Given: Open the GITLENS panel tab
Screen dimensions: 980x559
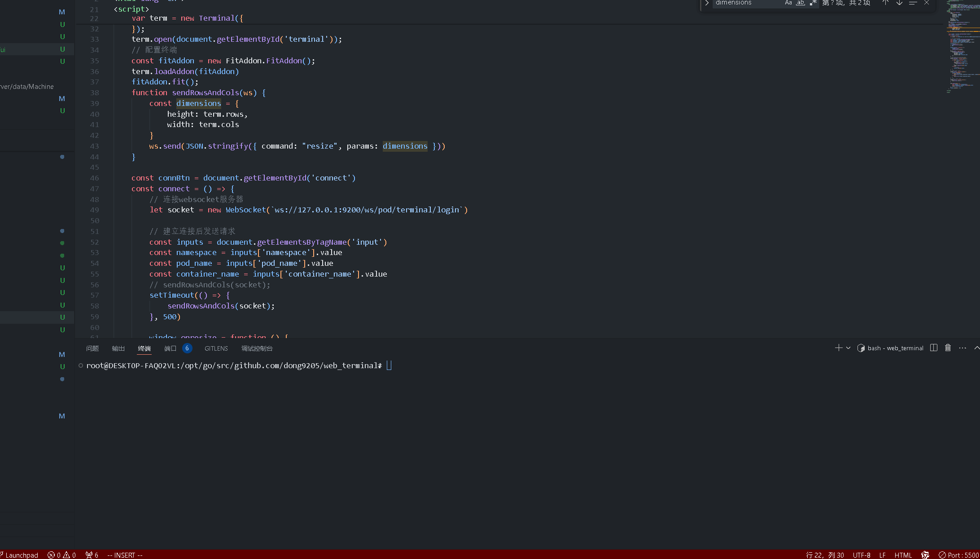Looking at the screenshot, I should (216, 348).
